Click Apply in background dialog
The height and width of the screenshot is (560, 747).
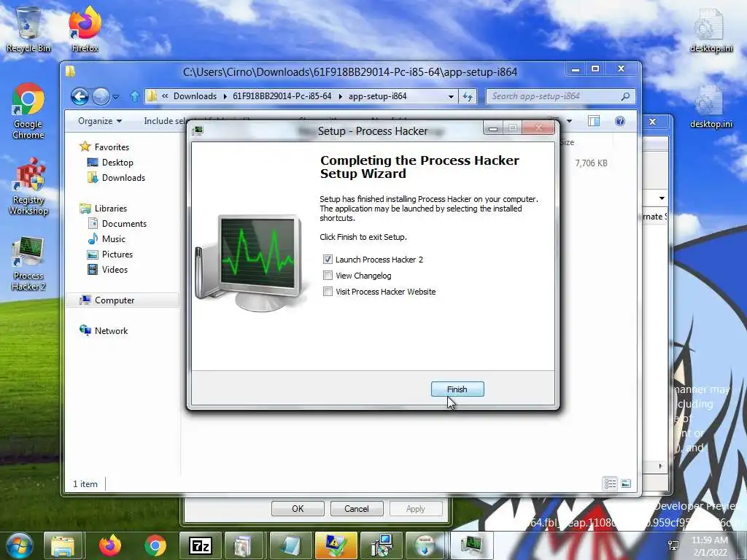pos(415,508)
